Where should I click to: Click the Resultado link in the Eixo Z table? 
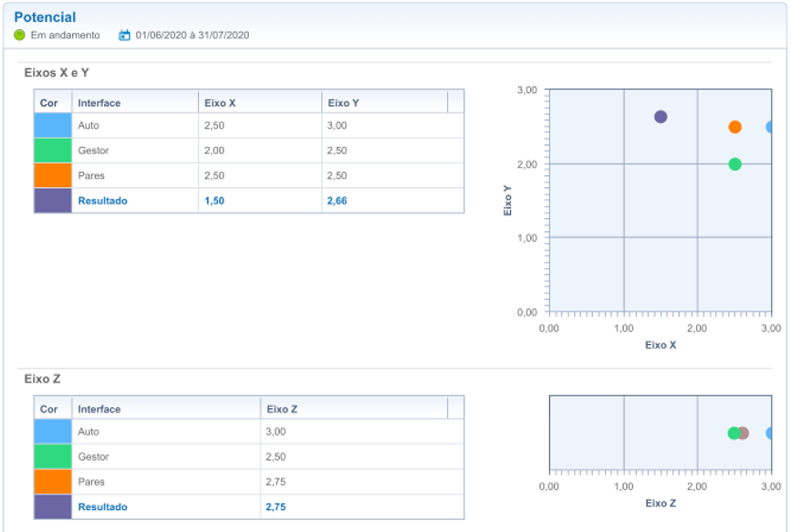click(102, 506)
